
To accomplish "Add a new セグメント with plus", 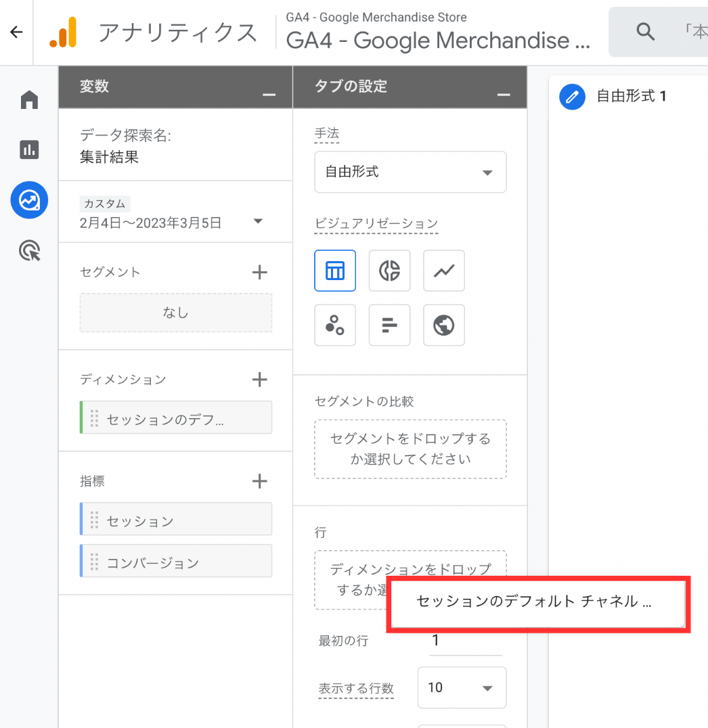I will 260,272.
